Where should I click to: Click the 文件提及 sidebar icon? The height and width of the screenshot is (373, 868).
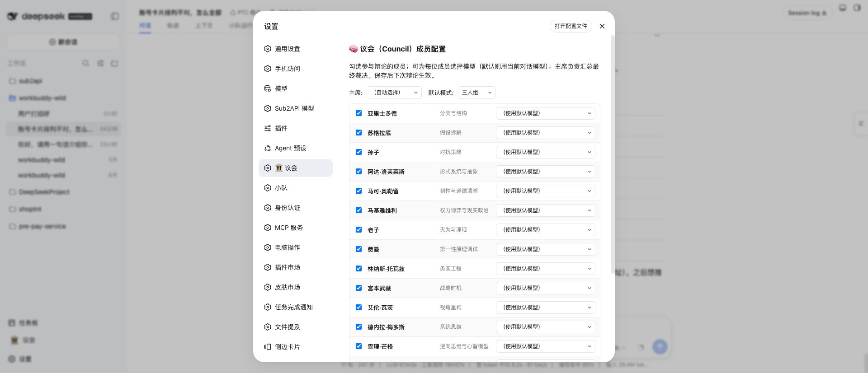[x=268, y=327]
